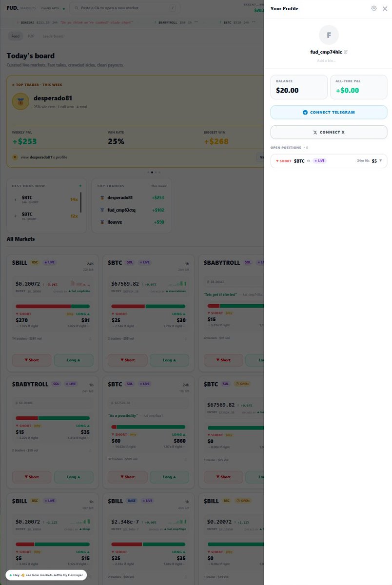Short the $BTC SOL 1h live market
The width and height of the screenshot is (392, 585).
click(x=127, y=360)
